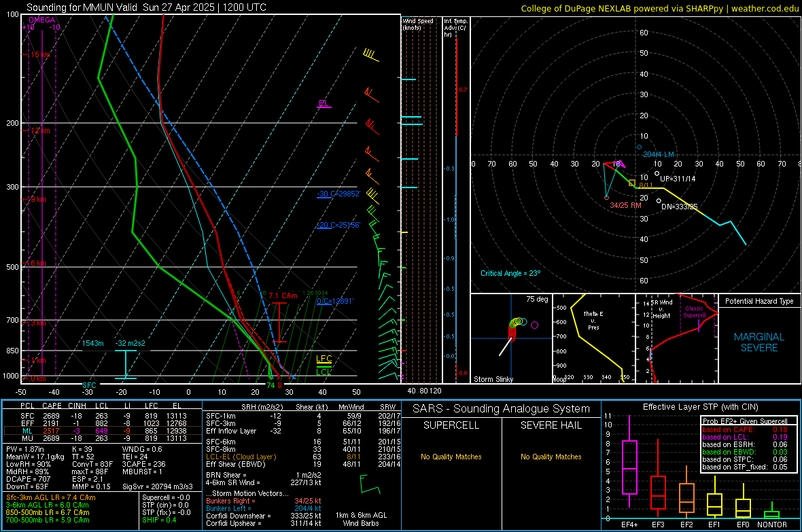Click the 'Supercell = -0.0' value
The width and height of the screenshot is (802, 532).
pyautogui.click(x=166, y=498)
